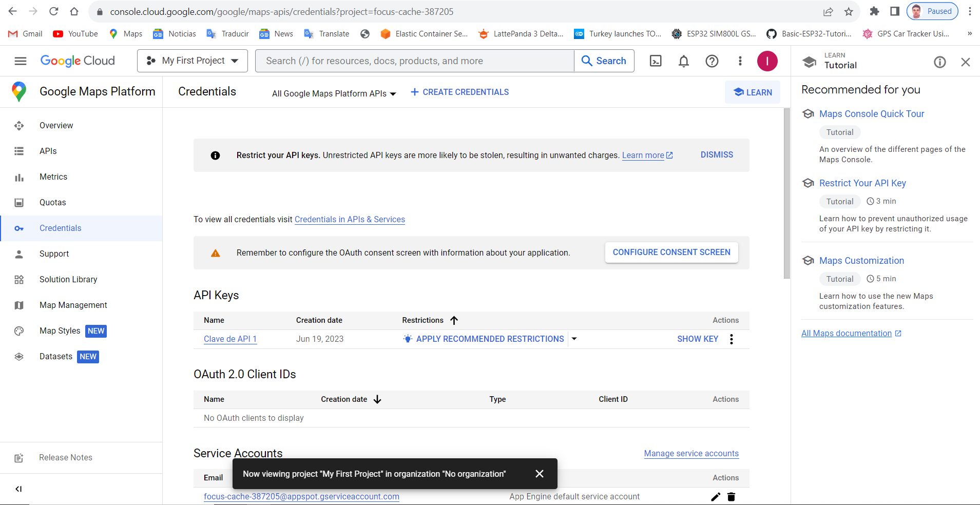Expand the restrictions dropdown for Clave de API 1
Image resolution: width=980 pixels, height=505 pixels.
point(574,339)
